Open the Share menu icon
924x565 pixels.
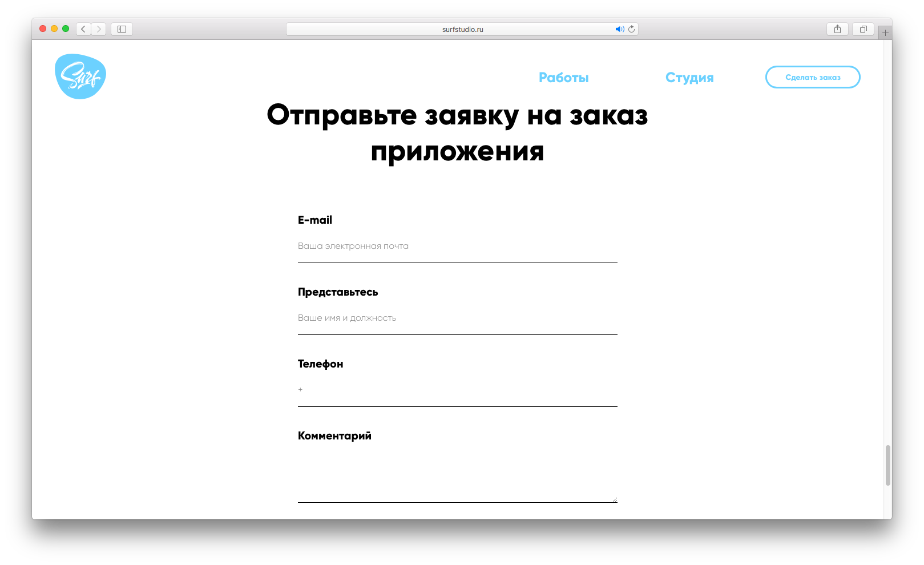(837, 29)
